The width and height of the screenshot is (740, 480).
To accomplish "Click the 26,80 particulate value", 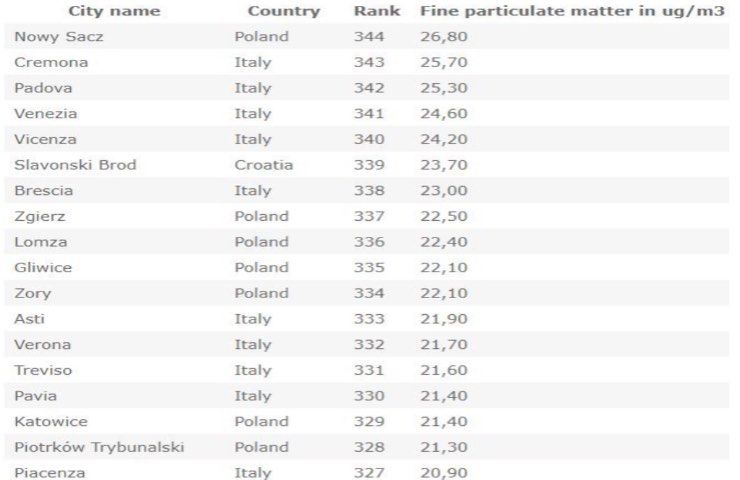I will click(x=444, y=37).
